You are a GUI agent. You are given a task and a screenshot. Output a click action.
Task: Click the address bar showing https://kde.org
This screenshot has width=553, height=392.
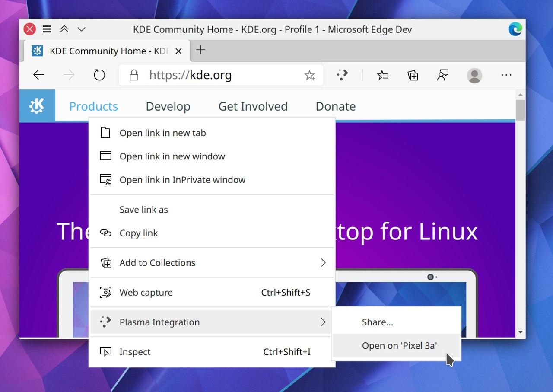(221, 75)
